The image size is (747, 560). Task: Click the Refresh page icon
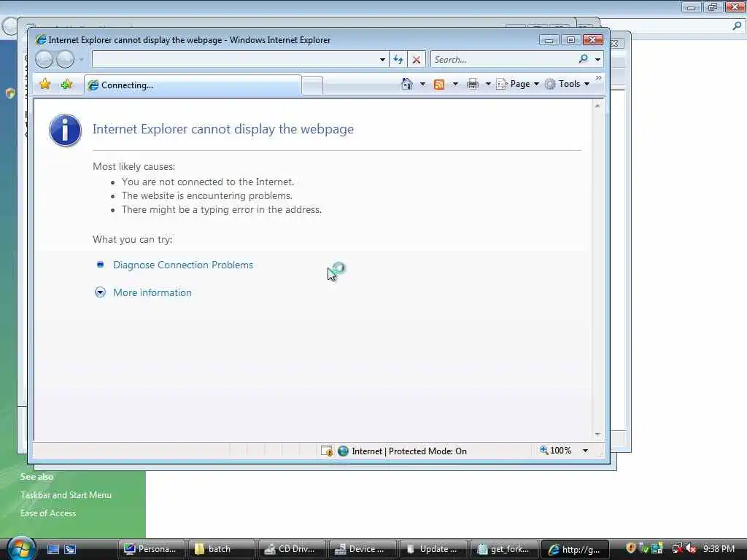398,60
